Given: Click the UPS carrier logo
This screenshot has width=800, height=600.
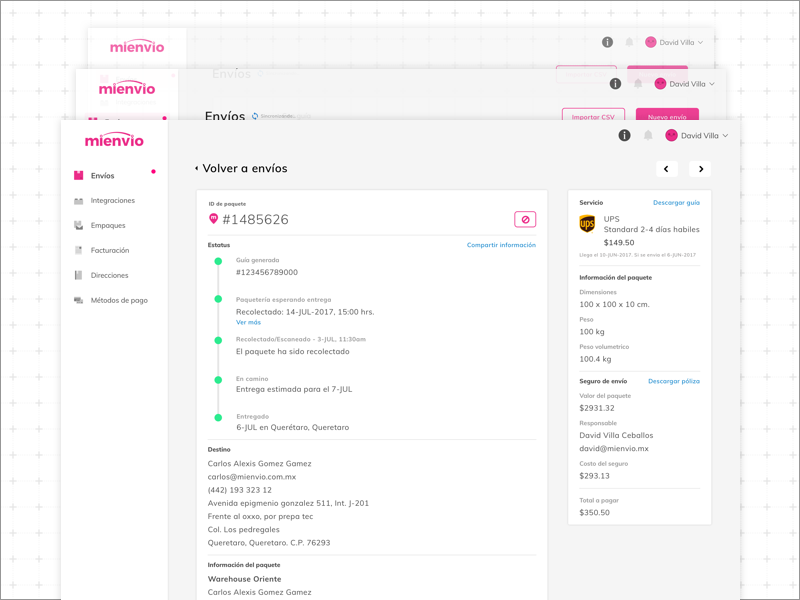Looking at the screenshot, I should tap(587, 224).
